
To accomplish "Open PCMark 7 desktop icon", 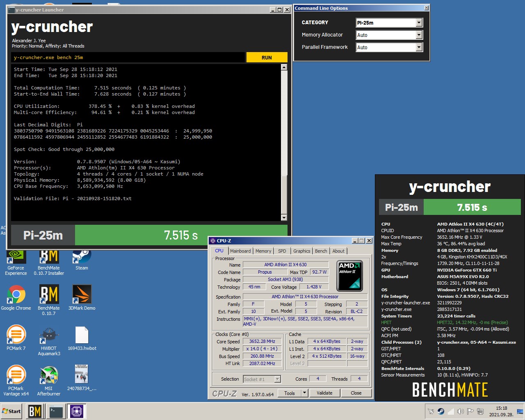I will 16,338.
